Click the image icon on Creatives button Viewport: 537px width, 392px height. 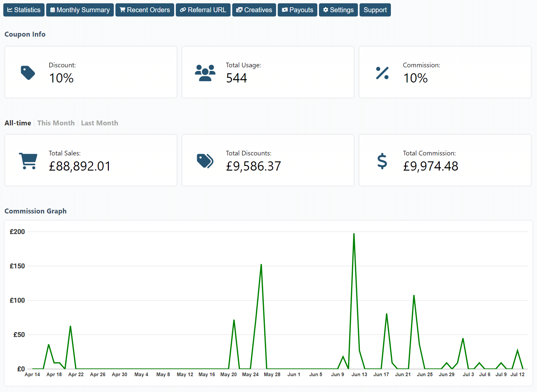[239, 10]
